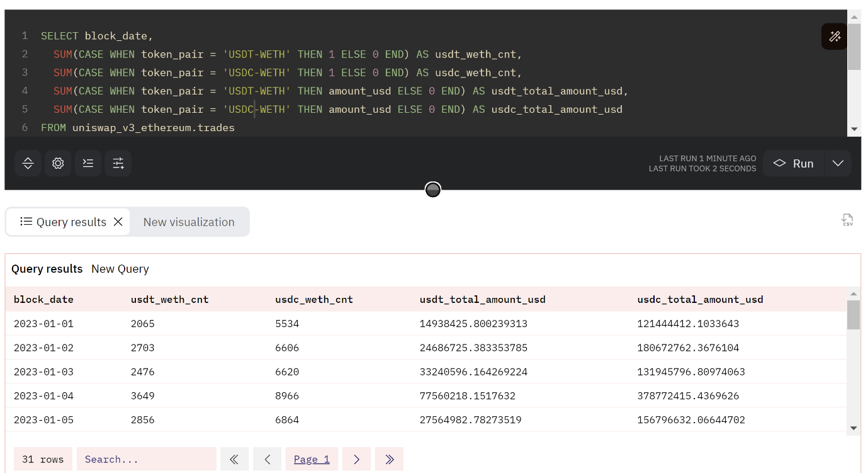Sort by the usdc_weth_cnt column header

(314, 299)
